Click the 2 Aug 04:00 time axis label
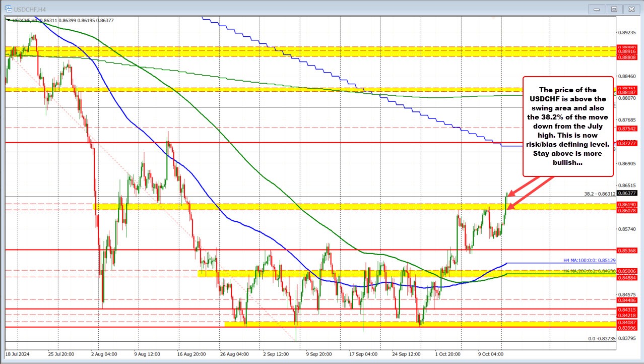 coord(103,354)
